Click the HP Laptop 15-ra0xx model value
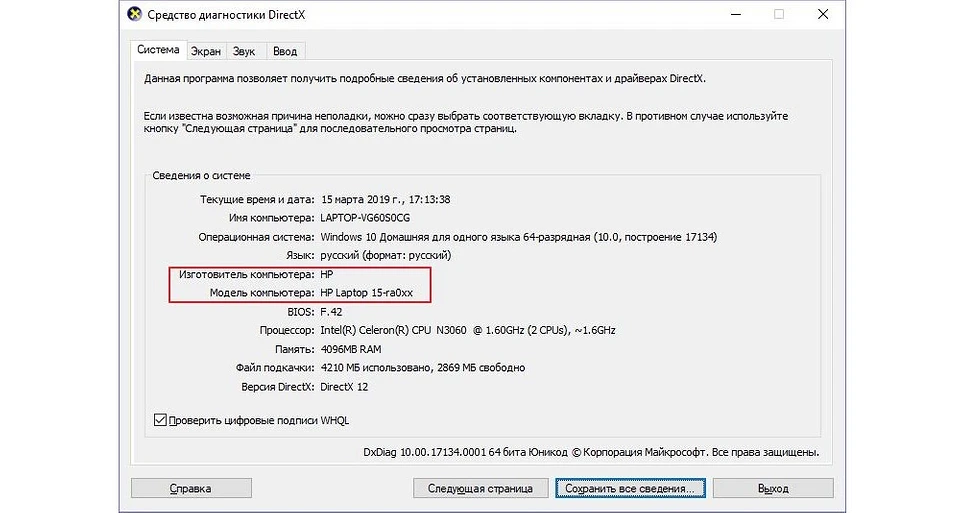Image resolution: width=960 pixels, height=513 pixels. coord(374,293)
